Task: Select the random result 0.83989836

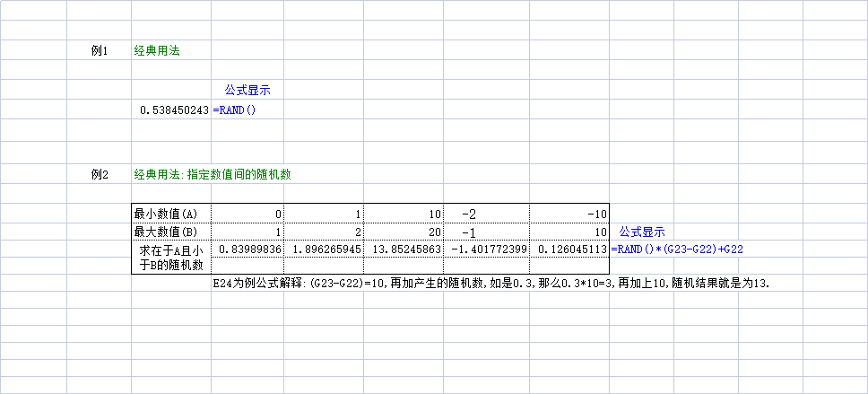Action: pyautogui.click(x=247, y=250)
